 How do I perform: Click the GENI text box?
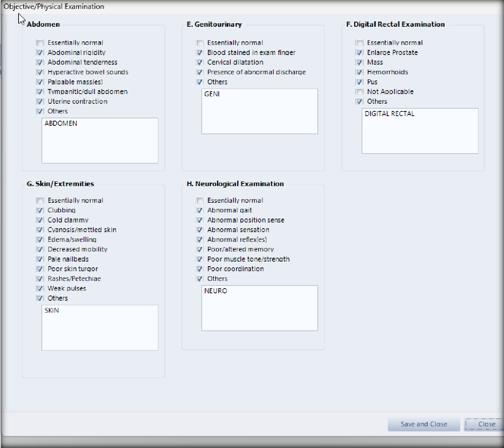[x=259, y=111]
